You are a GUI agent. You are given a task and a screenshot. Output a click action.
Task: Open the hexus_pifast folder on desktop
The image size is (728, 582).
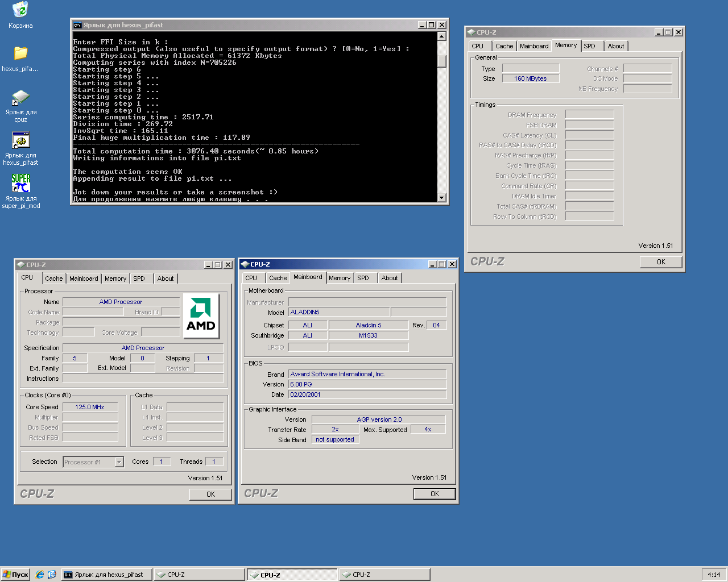[20, 59]
